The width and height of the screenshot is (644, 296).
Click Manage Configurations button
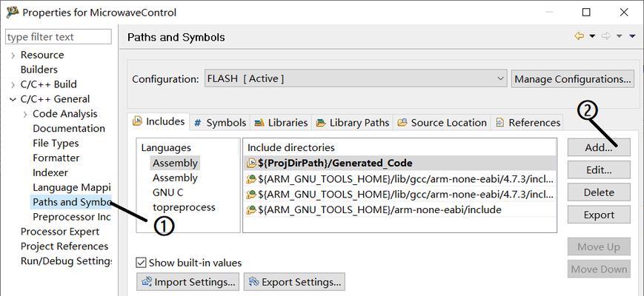pyautogui.click(x=573, y=78)
